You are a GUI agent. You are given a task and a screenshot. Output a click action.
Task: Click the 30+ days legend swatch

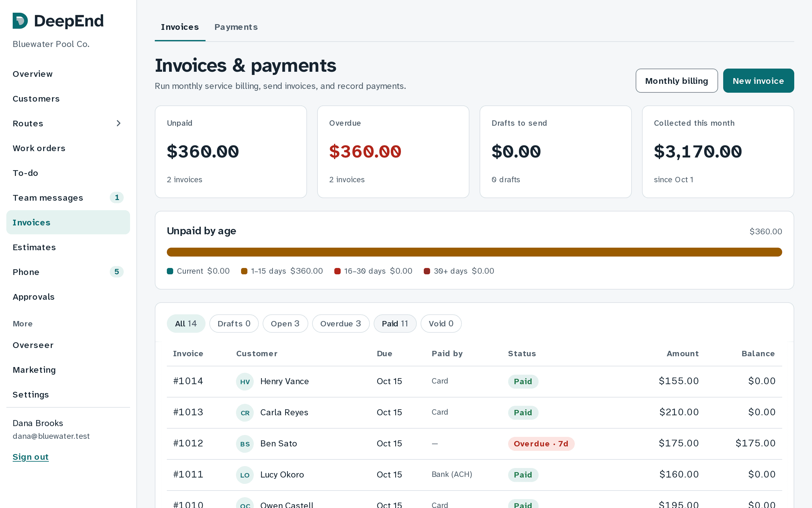pos(427,271)
